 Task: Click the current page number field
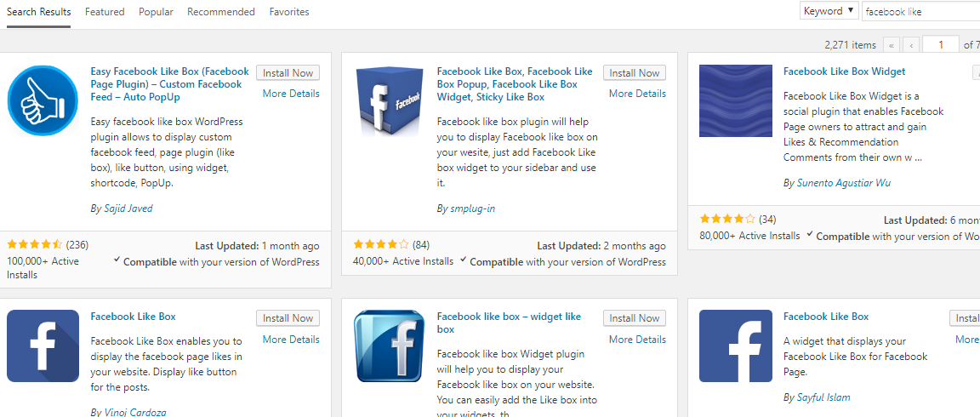[941, 45]
